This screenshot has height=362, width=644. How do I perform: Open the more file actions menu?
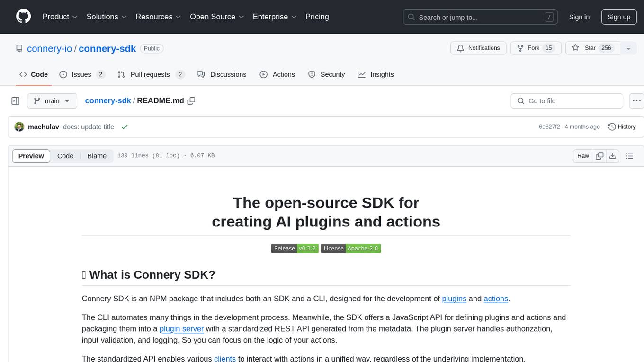(x=636, y=101)
